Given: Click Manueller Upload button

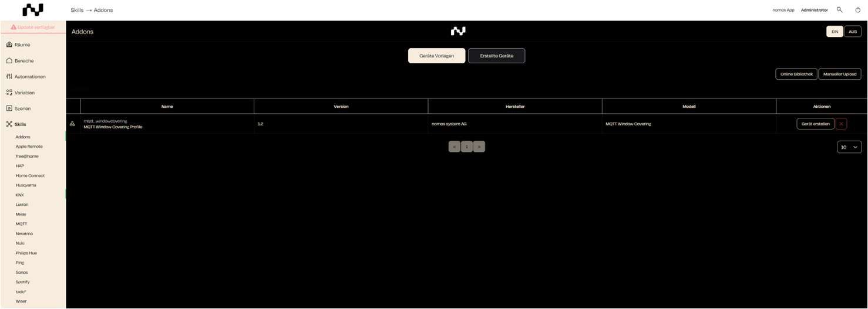Looking at the screenshot, I should pos(839,74).
